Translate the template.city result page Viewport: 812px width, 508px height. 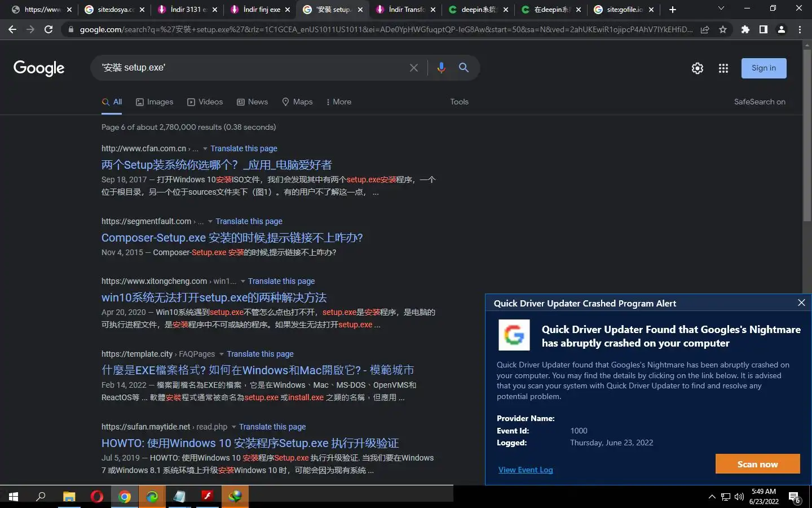pos(260,354)
